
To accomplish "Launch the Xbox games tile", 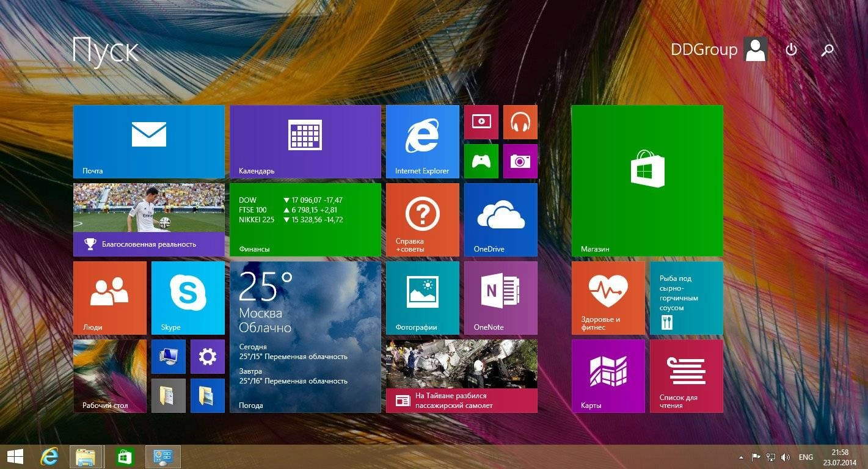I will tap(481, 161).
